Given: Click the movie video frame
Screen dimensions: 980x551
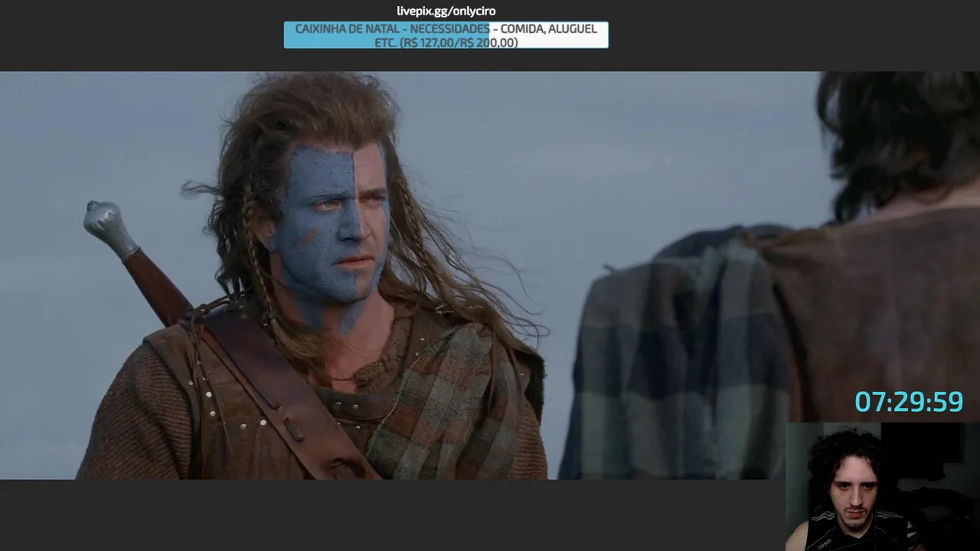Looking at the screenshot, I should pos(490,275).
